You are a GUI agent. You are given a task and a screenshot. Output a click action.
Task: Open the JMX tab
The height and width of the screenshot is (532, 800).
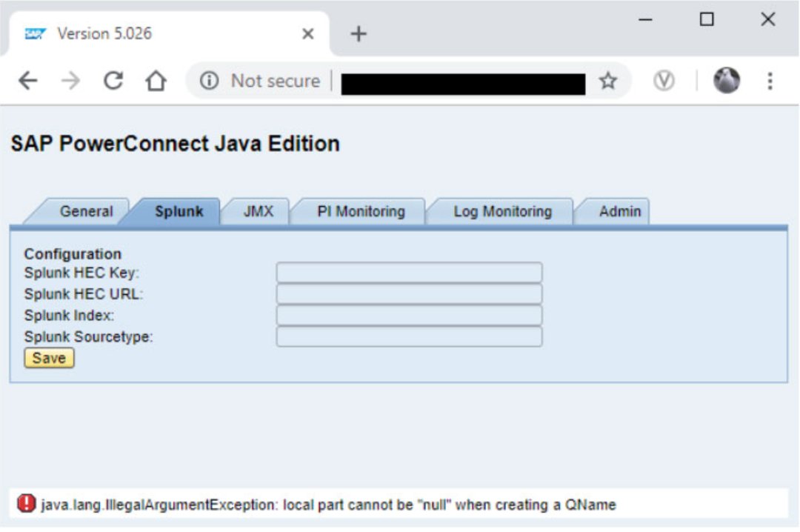[x=258, y=211]
